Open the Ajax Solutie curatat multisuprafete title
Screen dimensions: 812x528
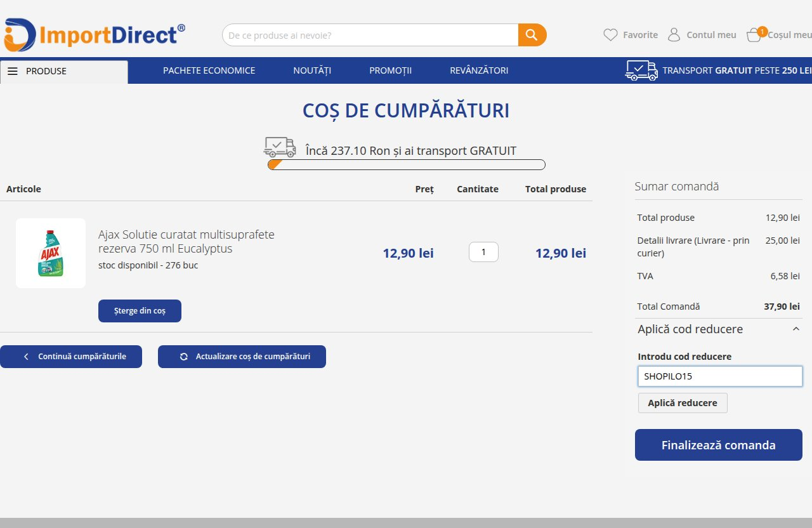[x=187, y=241]
